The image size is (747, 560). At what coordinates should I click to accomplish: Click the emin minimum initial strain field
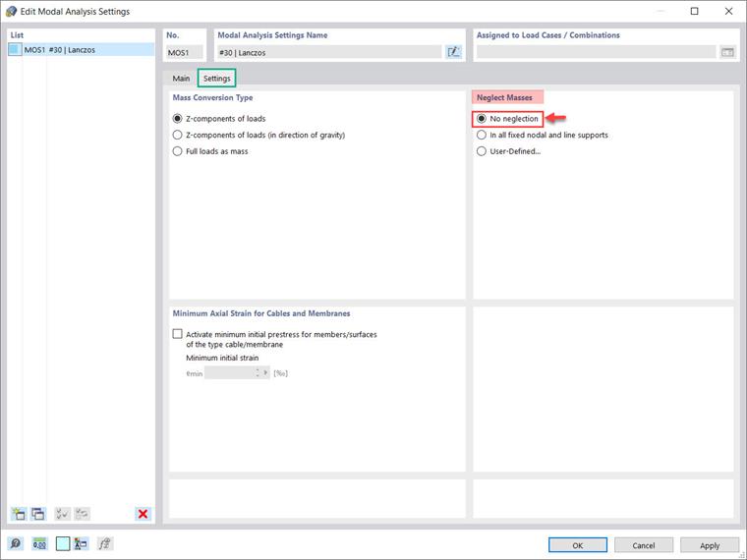point(230,373)
